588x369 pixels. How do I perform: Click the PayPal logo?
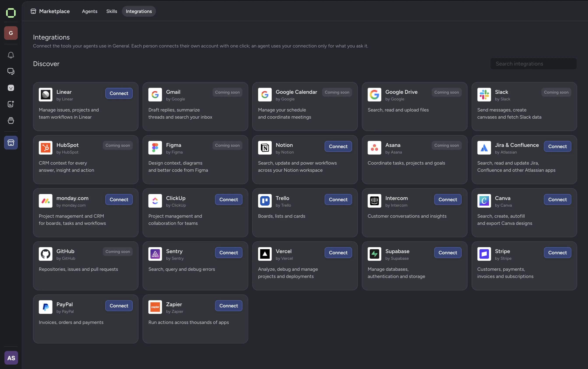(46, 307)
